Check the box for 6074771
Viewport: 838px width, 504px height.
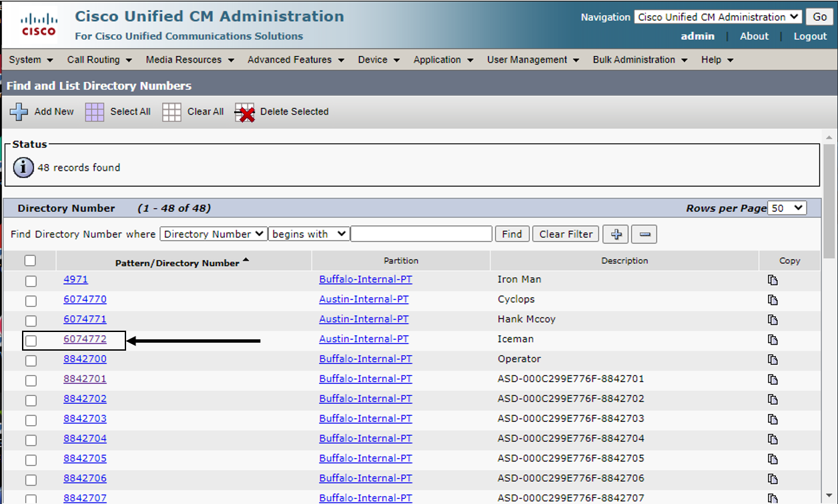[x=31, y=321]
